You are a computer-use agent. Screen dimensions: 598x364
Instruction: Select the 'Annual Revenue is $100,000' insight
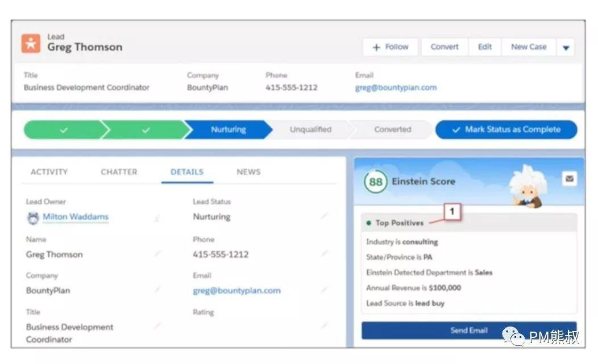(413, 287)
